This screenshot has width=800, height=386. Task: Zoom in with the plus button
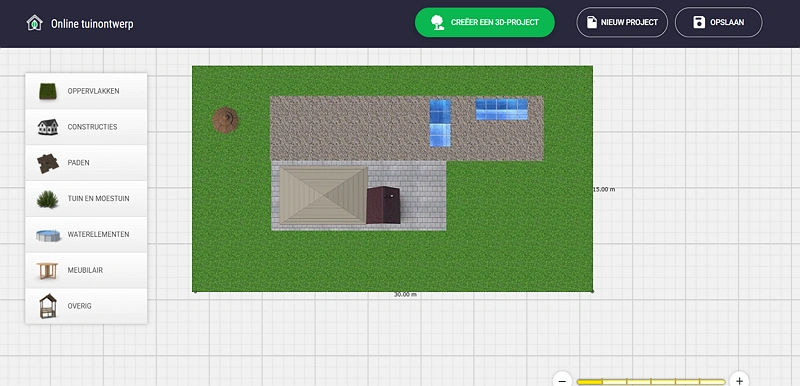(739, 381)
